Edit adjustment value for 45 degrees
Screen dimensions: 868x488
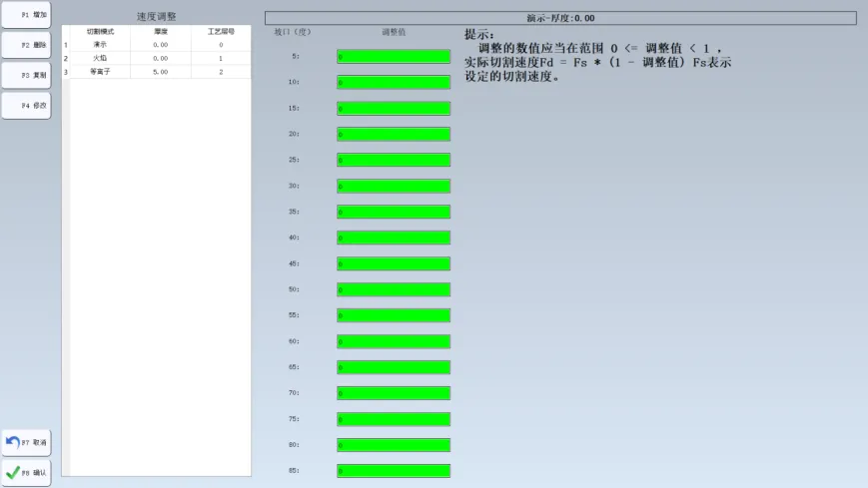394,263
